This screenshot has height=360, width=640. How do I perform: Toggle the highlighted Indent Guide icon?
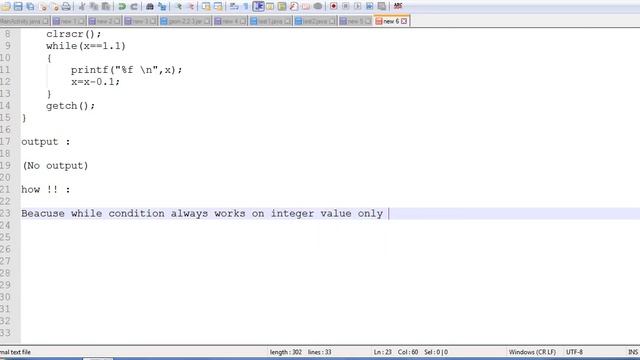coord(258,7)
